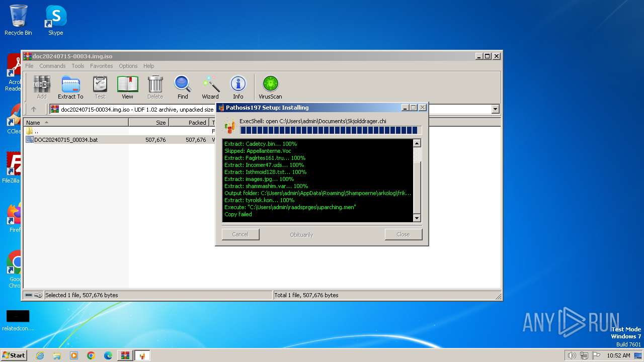Sort by Size column header
This screenshot has height=362, width=644.
(148, 123)
